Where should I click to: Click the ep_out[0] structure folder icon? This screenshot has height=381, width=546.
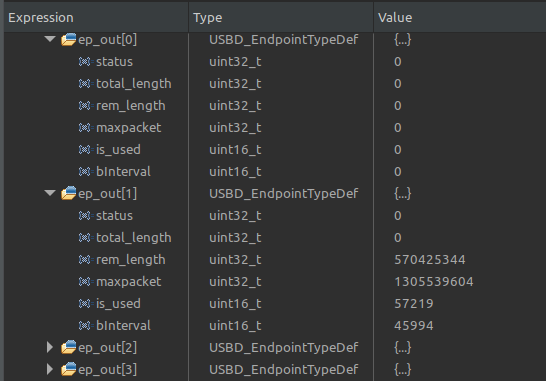click(69, 39)
